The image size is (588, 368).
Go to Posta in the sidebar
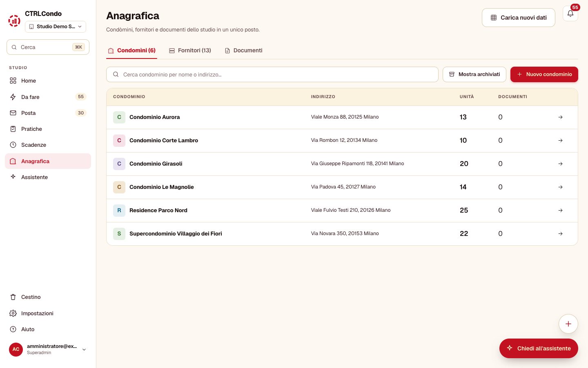pyautogui.click(x=48, y=113)
